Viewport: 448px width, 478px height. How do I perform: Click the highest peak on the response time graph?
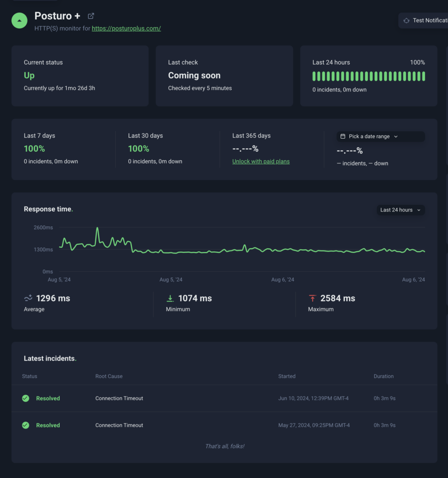[x=97, y=229]
